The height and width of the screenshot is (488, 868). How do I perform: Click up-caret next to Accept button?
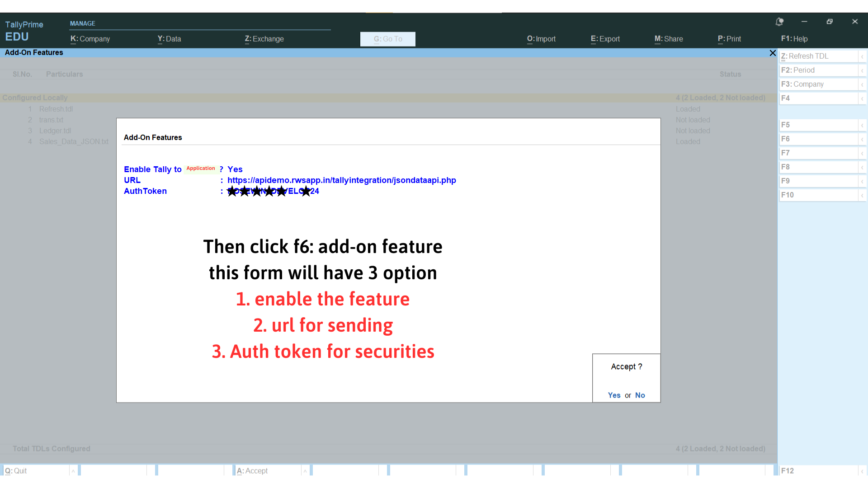pos(305,471)
